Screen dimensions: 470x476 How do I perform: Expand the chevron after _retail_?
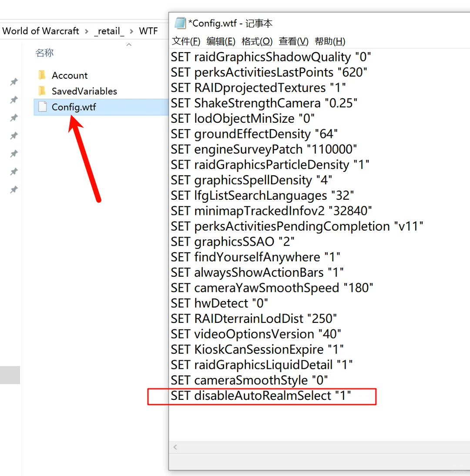pyautogui.click(x=131, y=31)
